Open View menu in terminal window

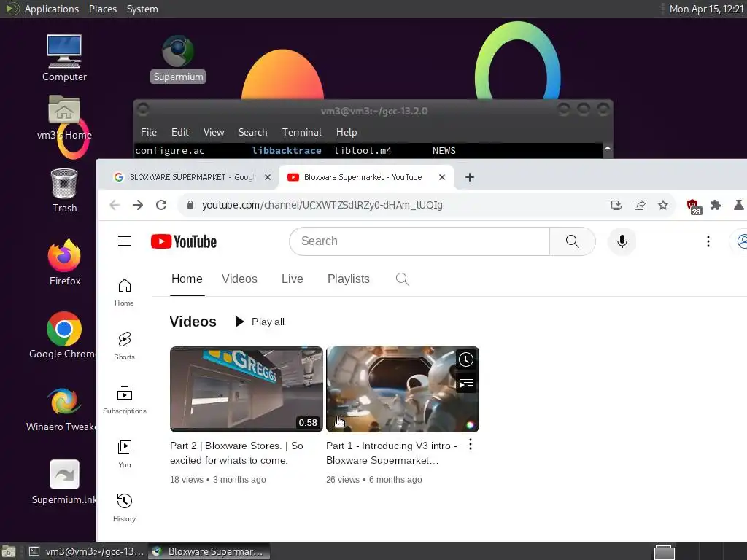(214, 133)
